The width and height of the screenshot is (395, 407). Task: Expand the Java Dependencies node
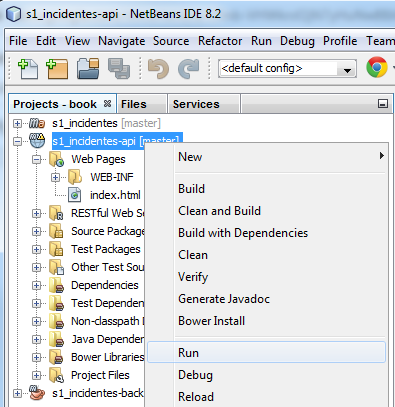36,340
